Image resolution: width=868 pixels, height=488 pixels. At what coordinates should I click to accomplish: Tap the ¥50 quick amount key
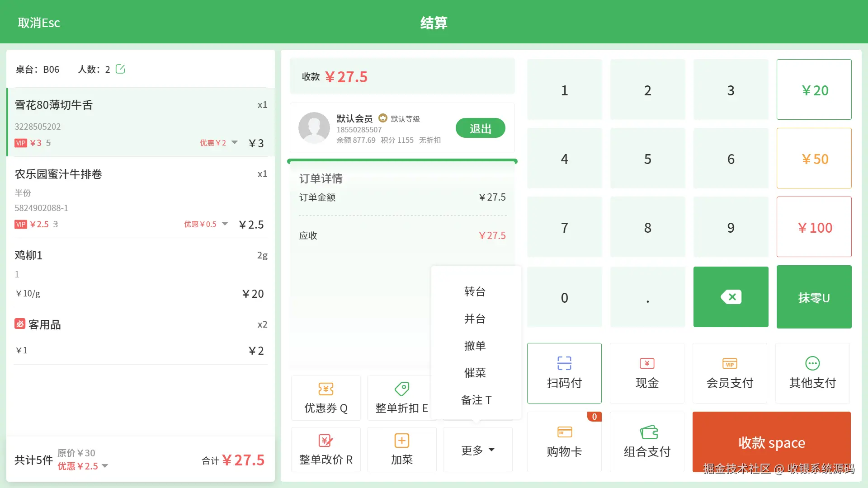[814, 159]
